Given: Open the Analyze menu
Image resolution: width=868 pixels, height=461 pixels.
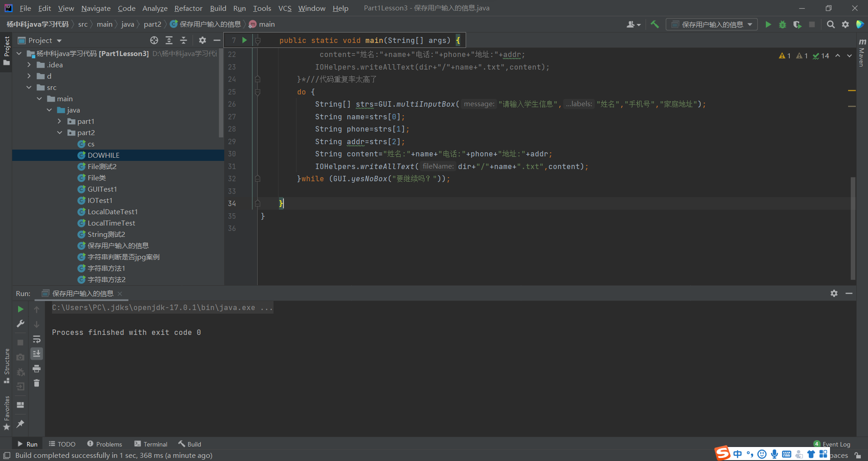Looking at the screenshot, I should point(155,8).
